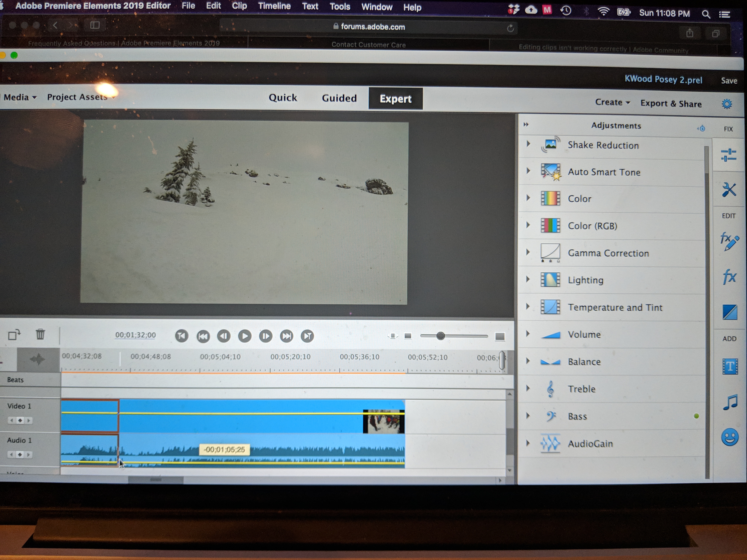Viewport: 747px width, 560px height.
Task: Go to next keyframe on Video 1
Action: [x=29, y=420]
